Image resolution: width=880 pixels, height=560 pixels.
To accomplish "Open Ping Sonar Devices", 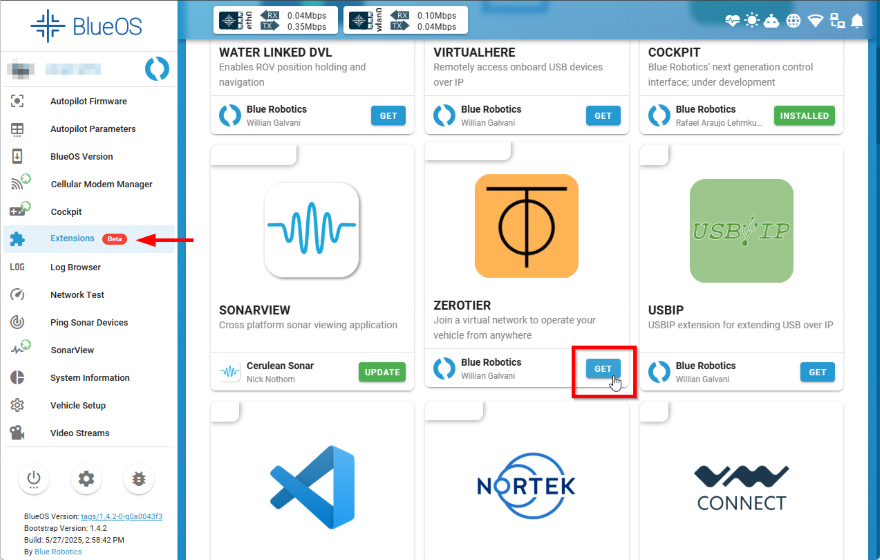I will click(x=89, y=322).
